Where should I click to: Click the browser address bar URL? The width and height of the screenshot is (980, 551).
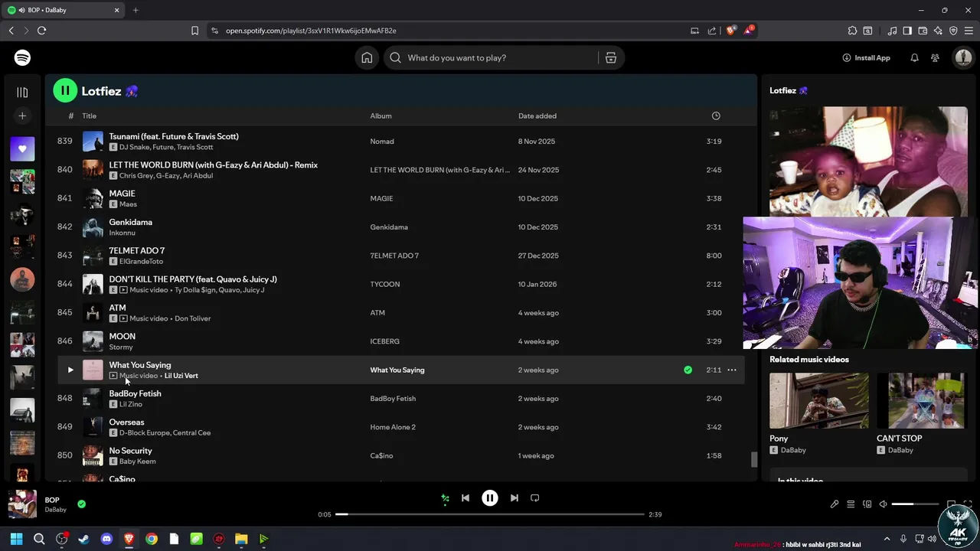point(311,31)
